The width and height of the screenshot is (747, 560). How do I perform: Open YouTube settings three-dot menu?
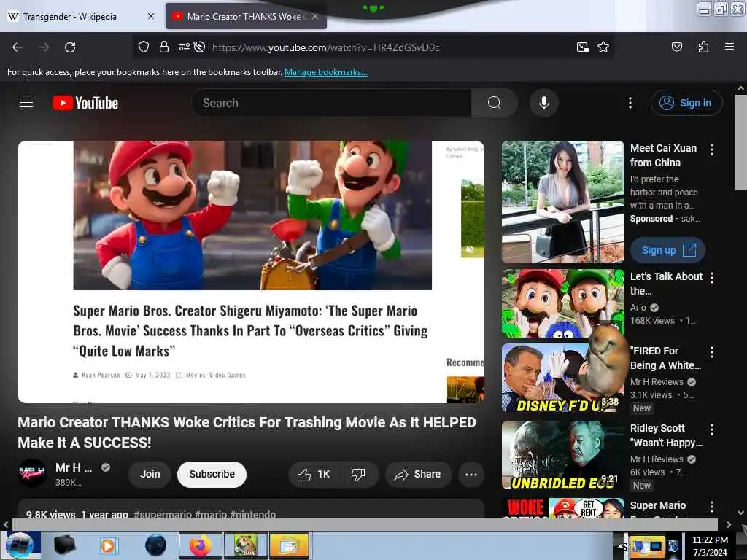[x=630, y=103]
